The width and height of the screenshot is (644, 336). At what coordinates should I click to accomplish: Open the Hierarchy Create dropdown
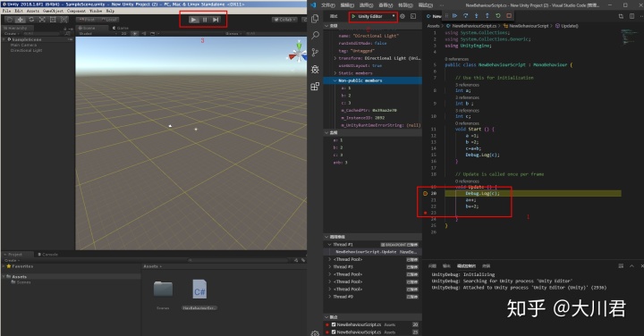point(11,34)
